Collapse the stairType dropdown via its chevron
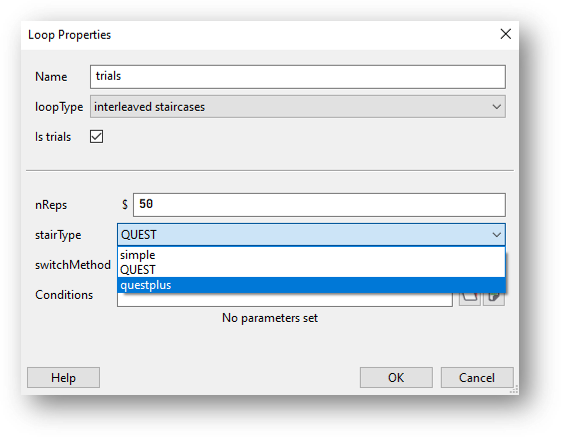This screenshot has width=561, height=437. click(496, 235)
